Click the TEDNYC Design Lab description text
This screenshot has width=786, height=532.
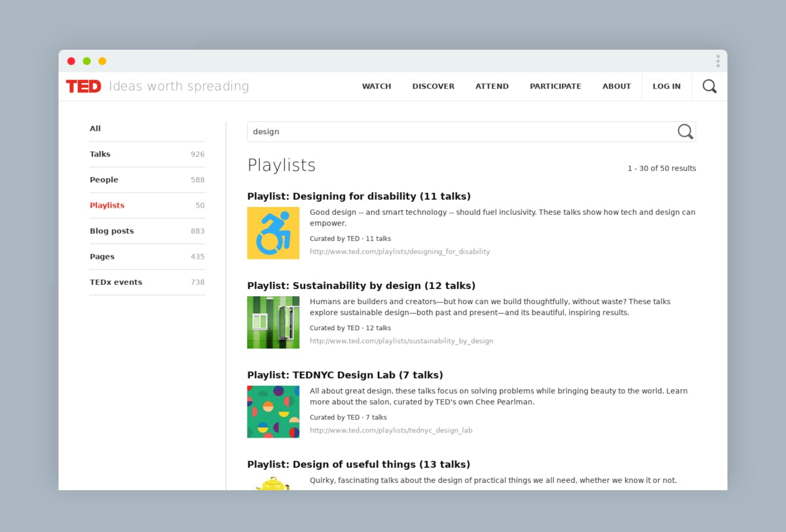498,396
